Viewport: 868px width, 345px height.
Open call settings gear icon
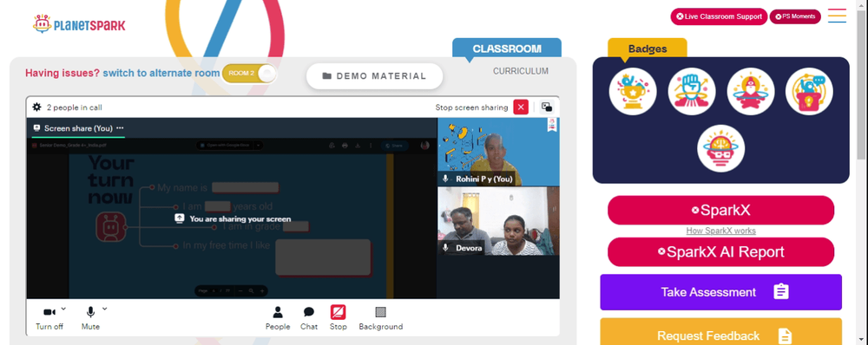pyautogui.click(x=37, y=107)
